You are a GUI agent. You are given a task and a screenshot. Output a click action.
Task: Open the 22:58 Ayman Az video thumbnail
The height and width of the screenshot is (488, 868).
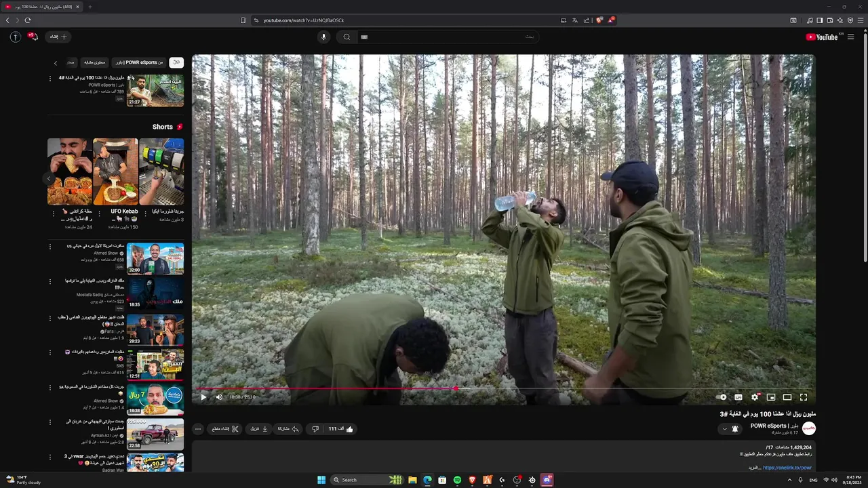coord(155,434)
